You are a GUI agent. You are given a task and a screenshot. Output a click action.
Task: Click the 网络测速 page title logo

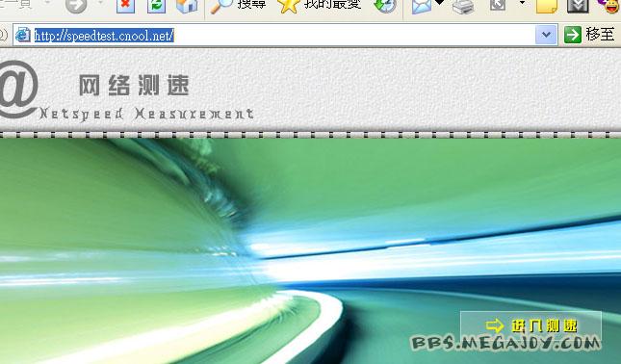point(134,86)
